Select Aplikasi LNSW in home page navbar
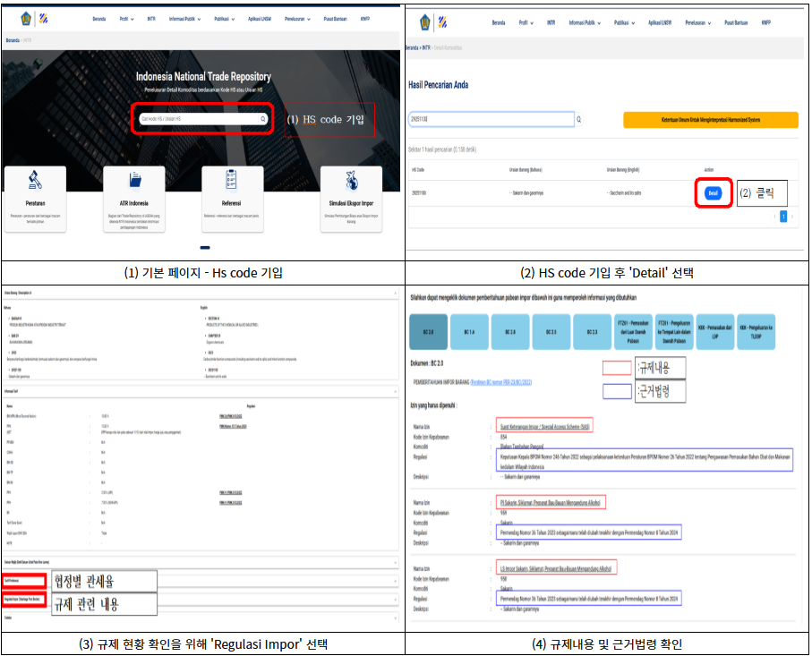 [x=260, y=19]
